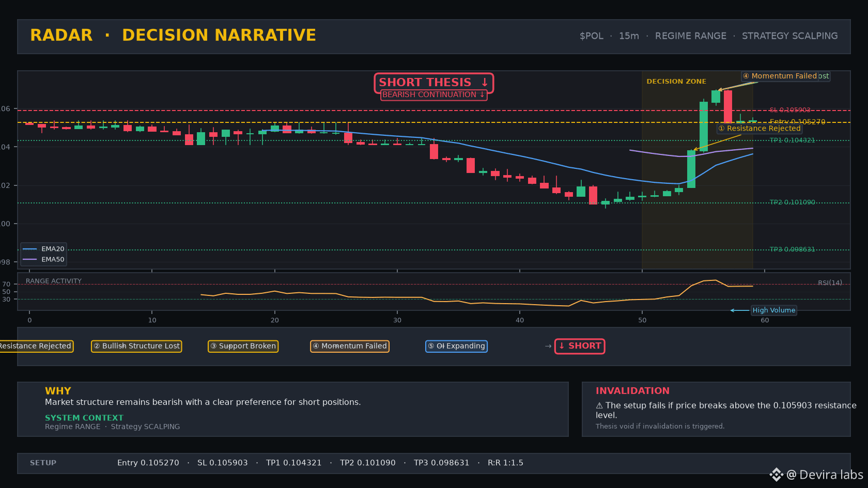Click the REGIME RANGE header label

690,36
